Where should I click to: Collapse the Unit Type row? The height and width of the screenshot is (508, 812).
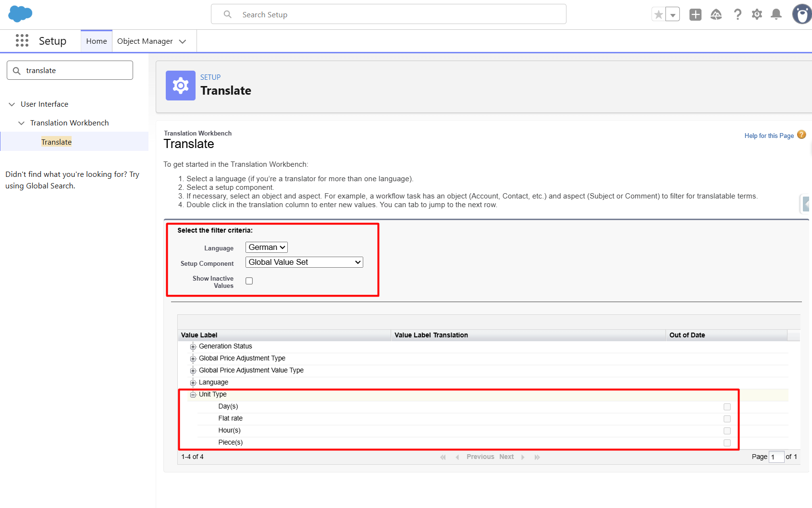[193, 395]
